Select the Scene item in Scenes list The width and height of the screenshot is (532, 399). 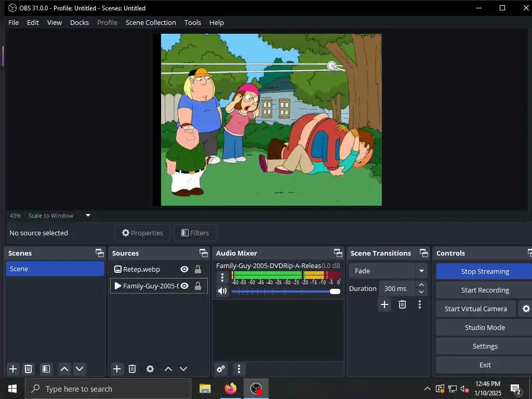(x=55, y=269)
